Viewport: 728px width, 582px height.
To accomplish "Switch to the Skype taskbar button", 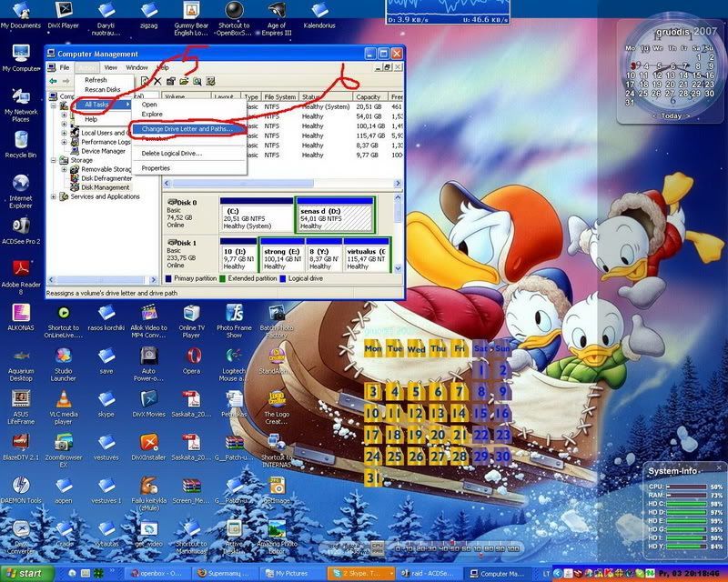I will point(361,574).
